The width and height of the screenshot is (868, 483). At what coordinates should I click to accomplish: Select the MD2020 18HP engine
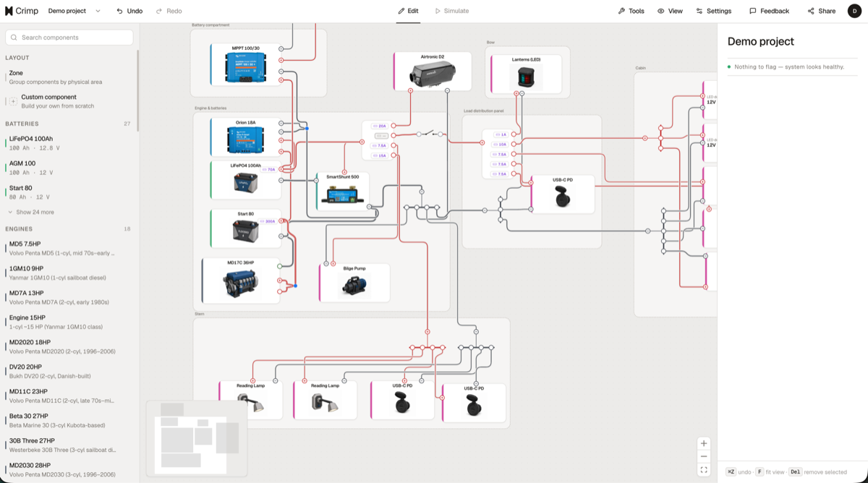pos(69,346)
